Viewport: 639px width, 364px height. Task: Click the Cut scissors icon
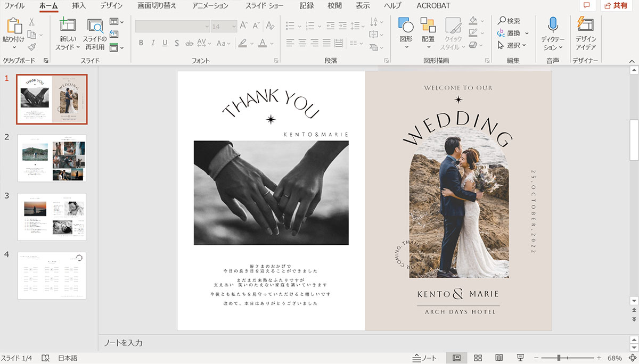pyautogui.click(x=31, y=22)
